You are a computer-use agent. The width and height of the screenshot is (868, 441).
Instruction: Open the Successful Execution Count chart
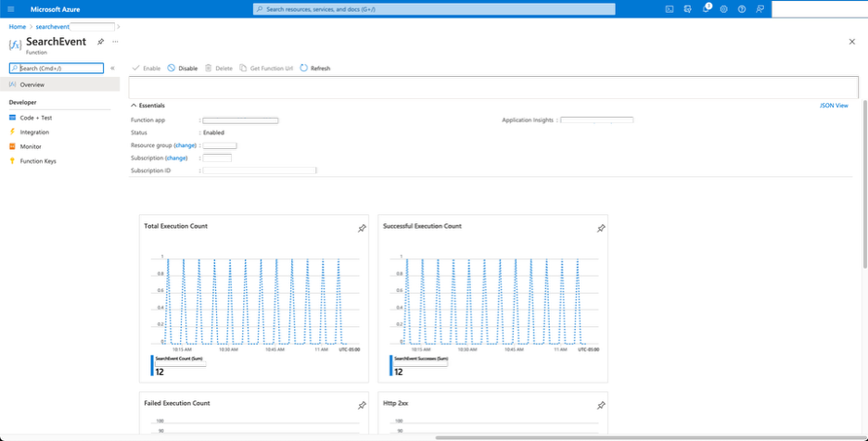[493, 298]
